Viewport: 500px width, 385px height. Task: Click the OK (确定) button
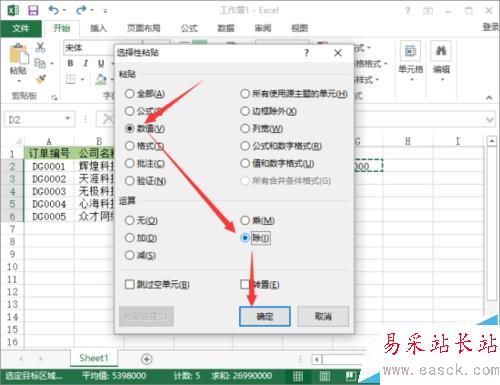point(265,316)
